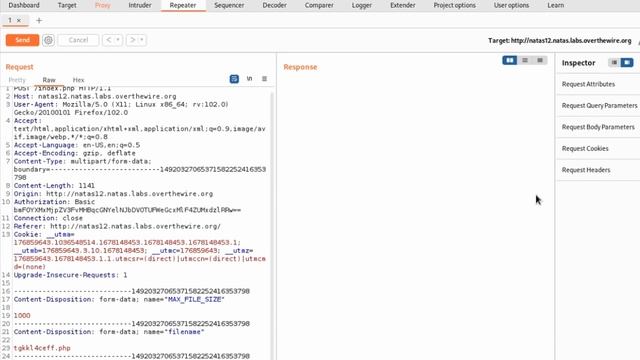This screenshot has width=640, height=360.
Task: Open the Extender tab
Action: pos(402,5)
